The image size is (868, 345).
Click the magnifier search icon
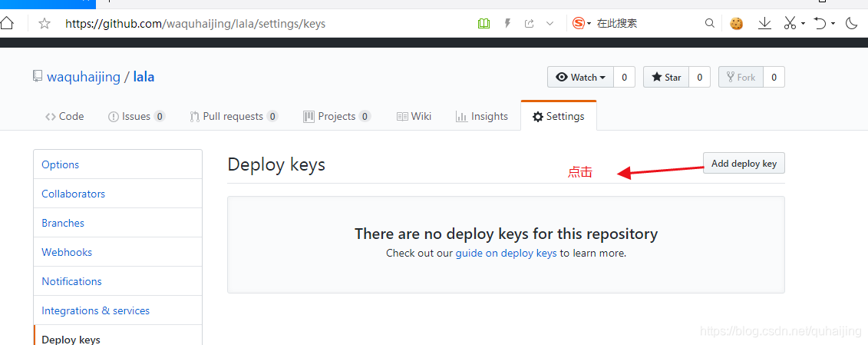[x=709, y=23]
